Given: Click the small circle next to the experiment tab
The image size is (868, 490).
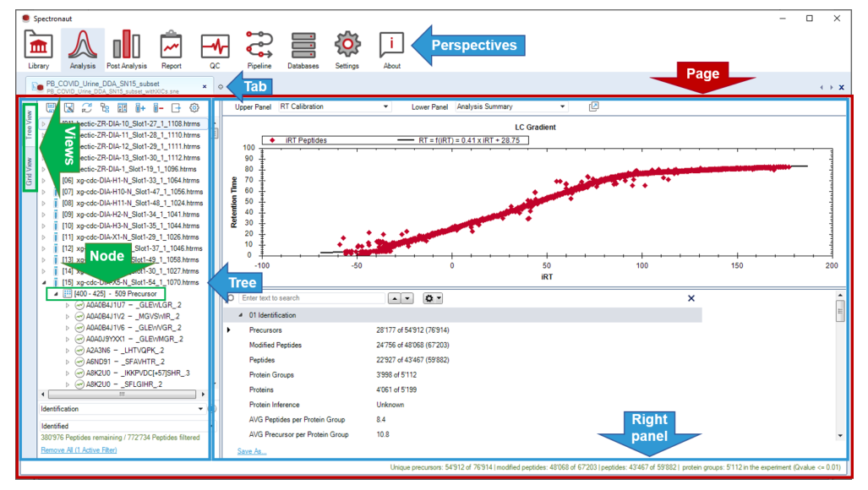Looking at the screenshot, I should [x=221, y=87].
